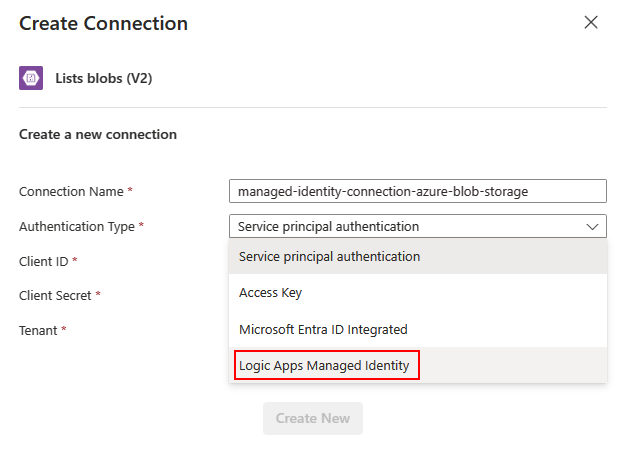Click the Create a new connection subheading
The image size is (630, 450).
[x=98, y=134]
